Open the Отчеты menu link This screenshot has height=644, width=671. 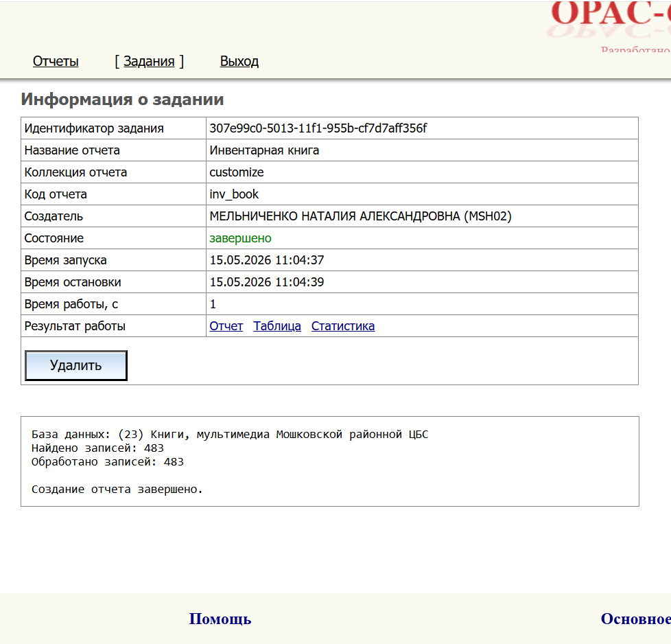click(56, 61)
